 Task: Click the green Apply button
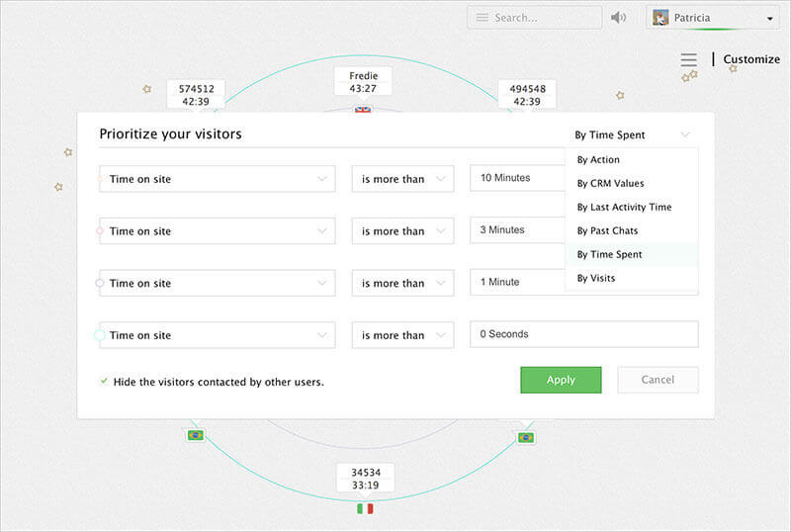(x=561, y=380)
